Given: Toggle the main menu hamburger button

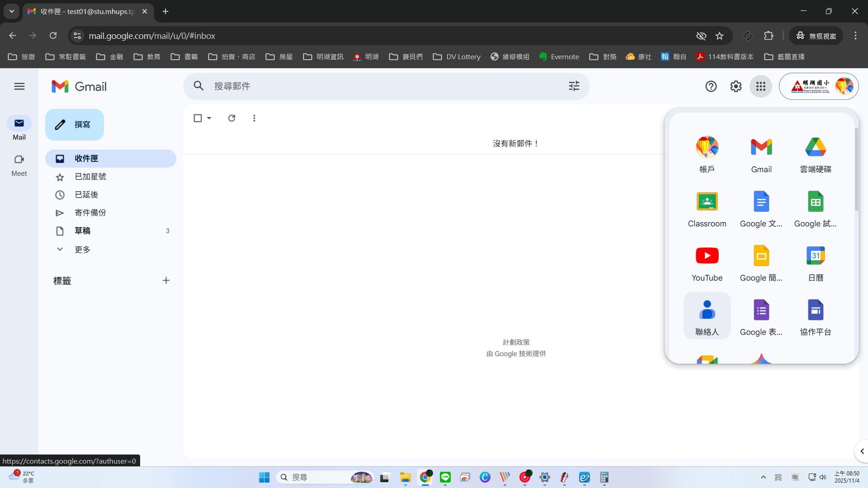Looking at the screenshot, I should 19,86.
